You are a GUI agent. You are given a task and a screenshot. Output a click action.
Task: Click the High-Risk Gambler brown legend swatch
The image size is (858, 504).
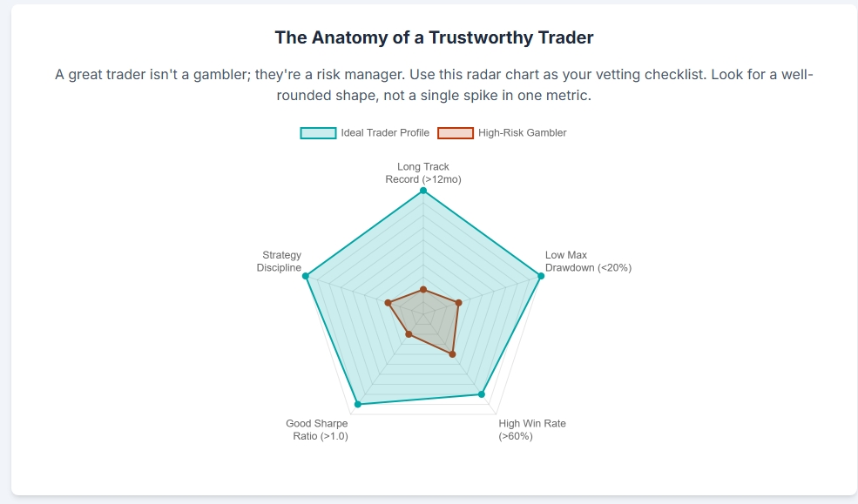[456, 133]
